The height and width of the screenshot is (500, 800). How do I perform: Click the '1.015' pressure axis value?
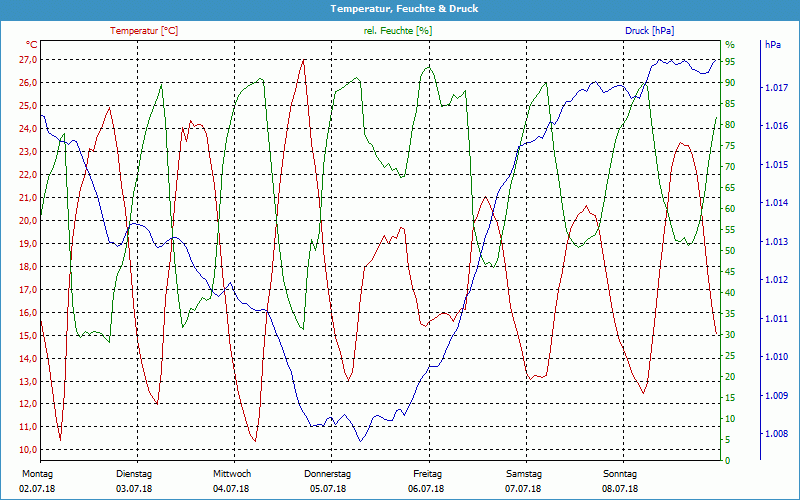click(x=776, y=165)
